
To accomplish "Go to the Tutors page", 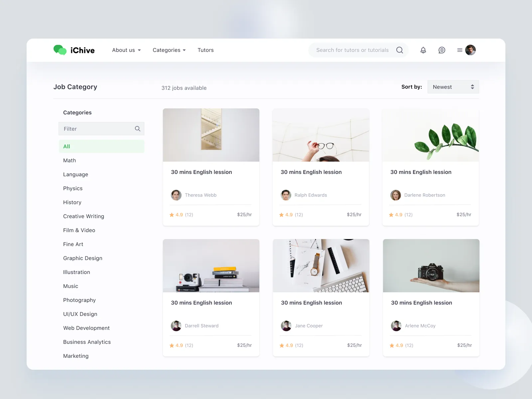I will (205, 50).
